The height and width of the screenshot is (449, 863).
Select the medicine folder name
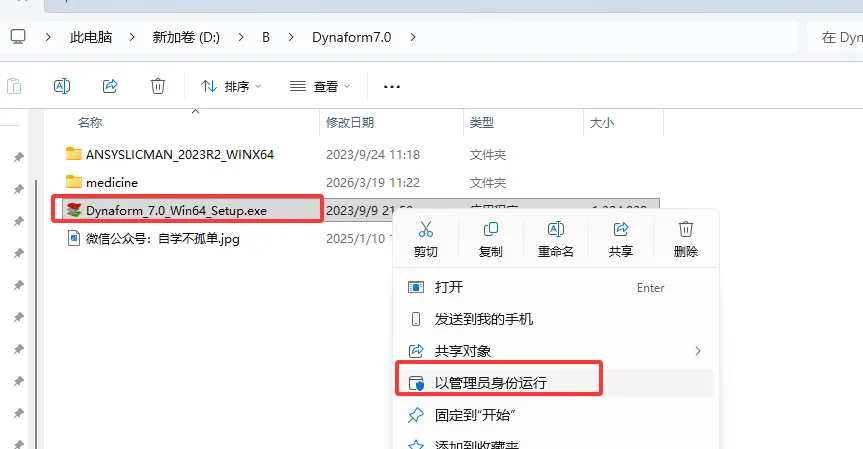[x=112, y=182]
